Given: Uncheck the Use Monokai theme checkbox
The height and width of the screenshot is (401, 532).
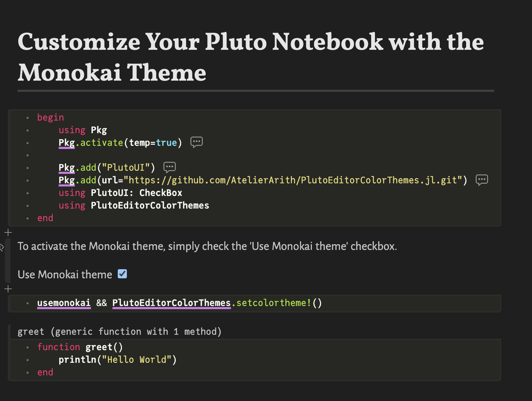Looking at the screenshot, I should click(122, 274).
